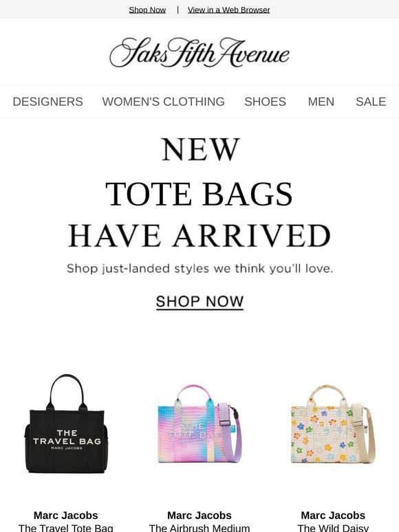Click Marc Jacobs brand above Wild Daisy
The height and width of the screenshot is (532, 399).
[333, 516]
